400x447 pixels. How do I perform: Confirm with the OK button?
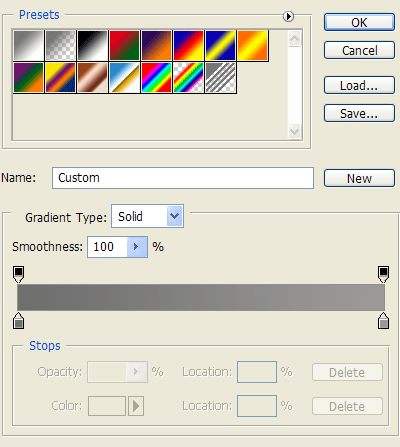pos(359,22)
